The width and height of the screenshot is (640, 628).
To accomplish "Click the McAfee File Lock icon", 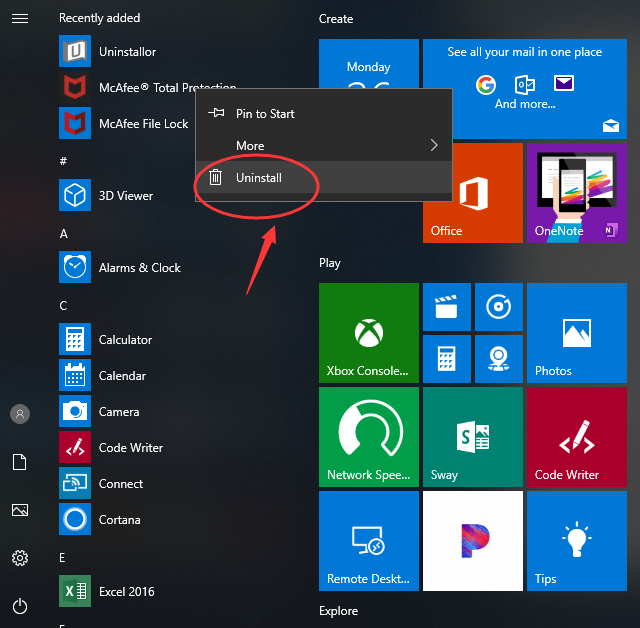I will pos(75,123).
